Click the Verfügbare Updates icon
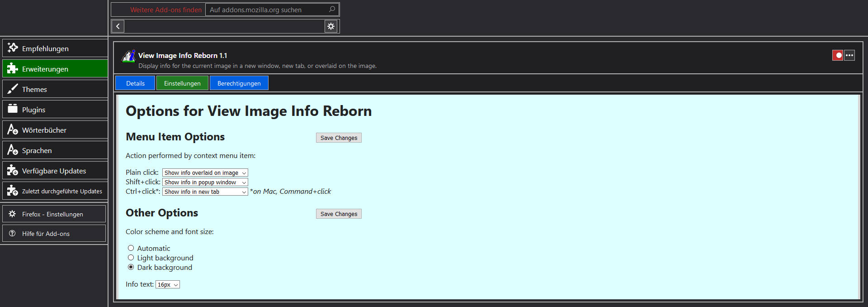868x307 pixels. coord(13,170)
